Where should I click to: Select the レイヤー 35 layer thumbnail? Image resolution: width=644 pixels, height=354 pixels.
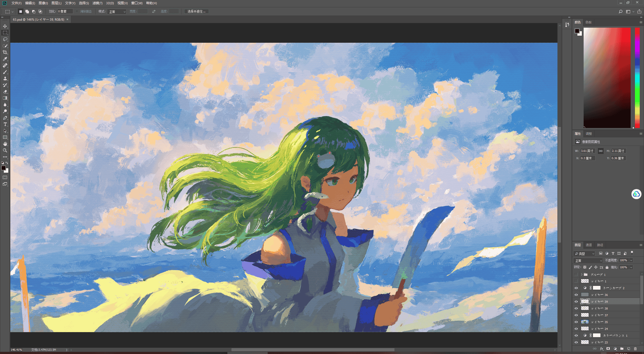pos(585,322)
